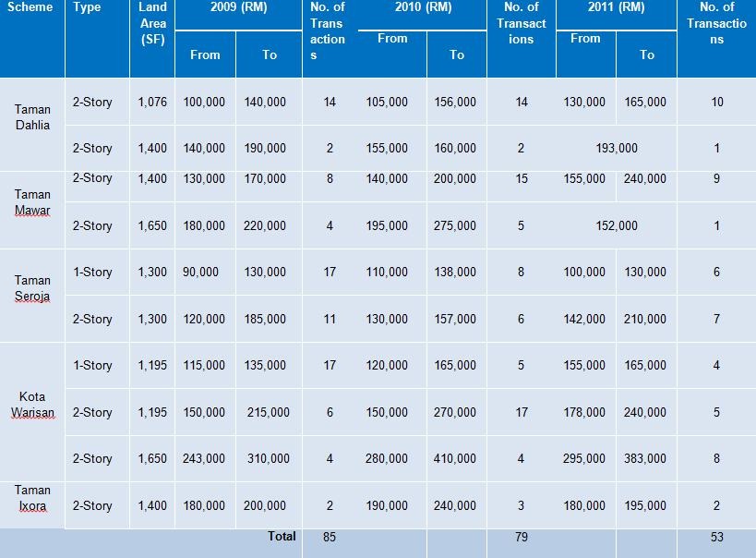Click the merged 193,000 price cell
Viewport: 756px width, 558px height.
616,148
